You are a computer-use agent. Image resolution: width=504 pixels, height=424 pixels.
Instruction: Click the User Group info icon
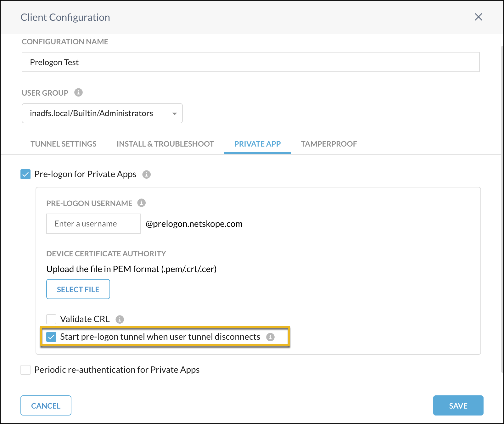point(78,92)
